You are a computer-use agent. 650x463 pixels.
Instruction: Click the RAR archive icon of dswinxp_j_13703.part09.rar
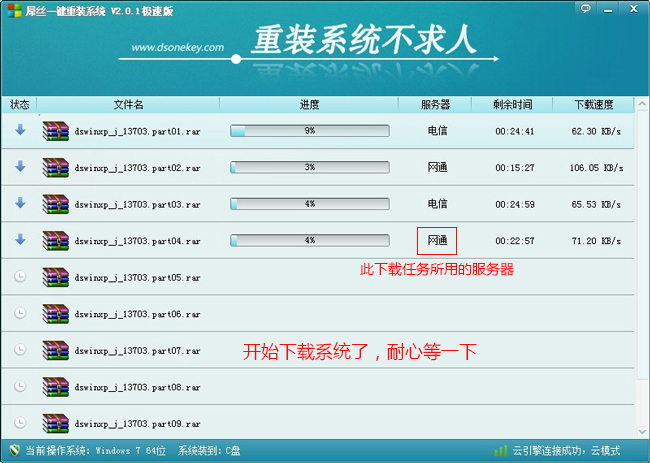[55, 422]
